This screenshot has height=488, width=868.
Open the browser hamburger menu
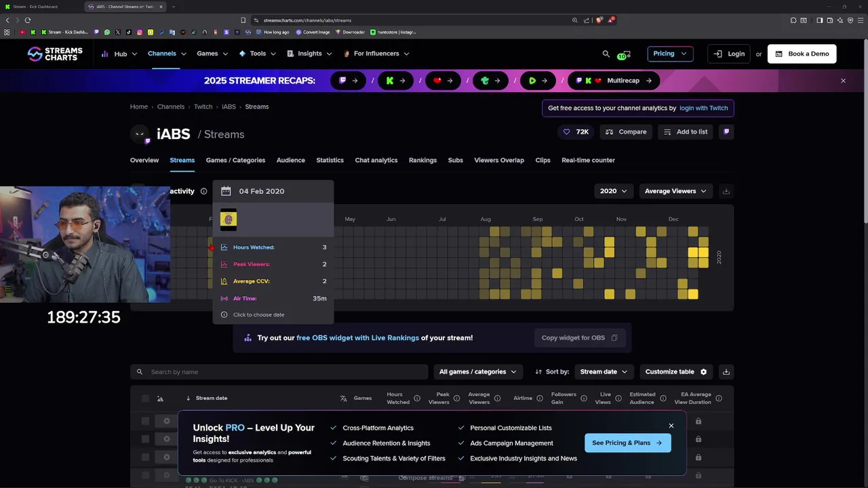tap(861, 20)
